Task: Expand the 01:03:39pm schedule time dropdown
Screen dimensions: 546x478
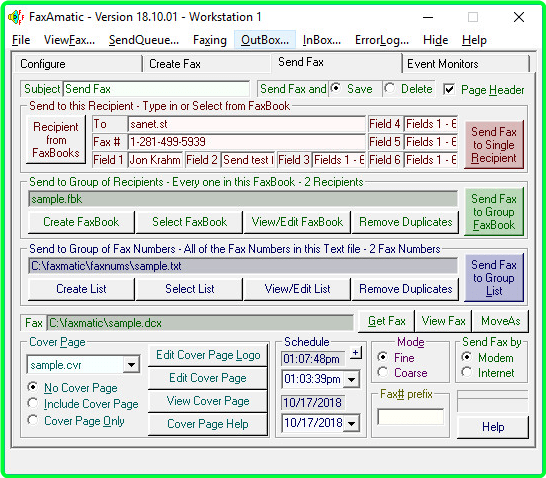Action: point(351,379)
